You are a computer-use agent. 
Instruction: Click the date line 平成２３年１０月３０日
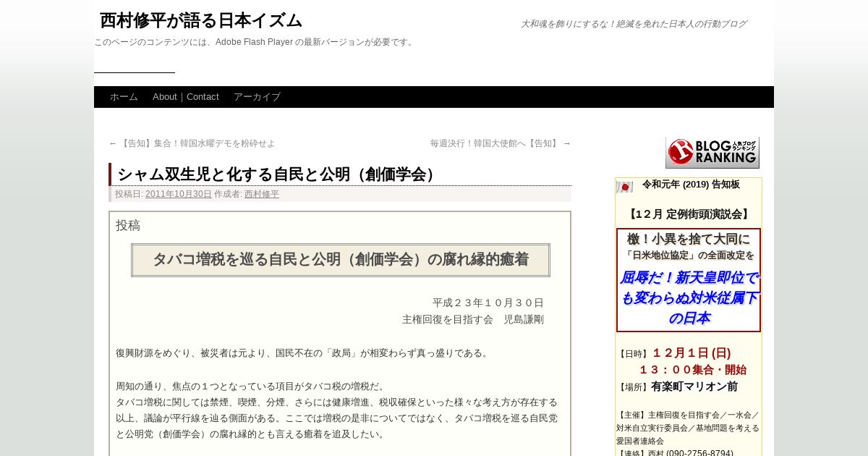(488, 303)
